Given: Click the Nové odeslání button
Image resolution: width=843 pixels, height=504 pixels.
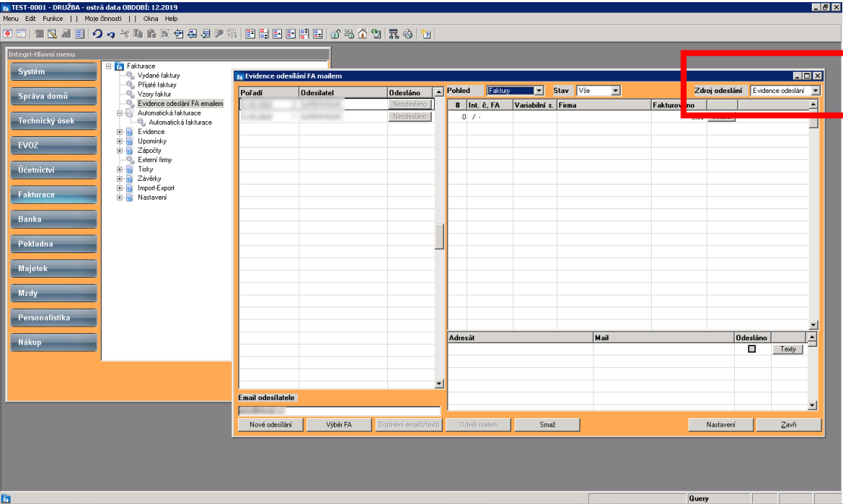Looking at the screenshot, I should 271,425.
